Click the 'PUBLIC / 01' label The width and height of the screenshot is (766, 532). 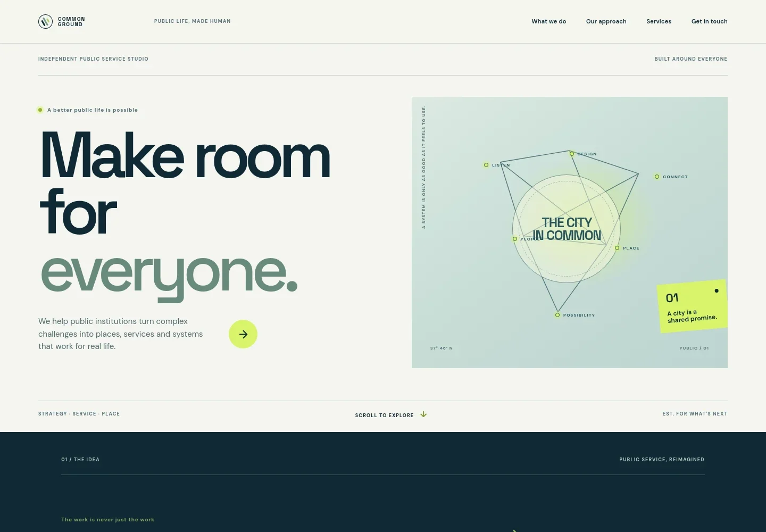pos(694,348)
